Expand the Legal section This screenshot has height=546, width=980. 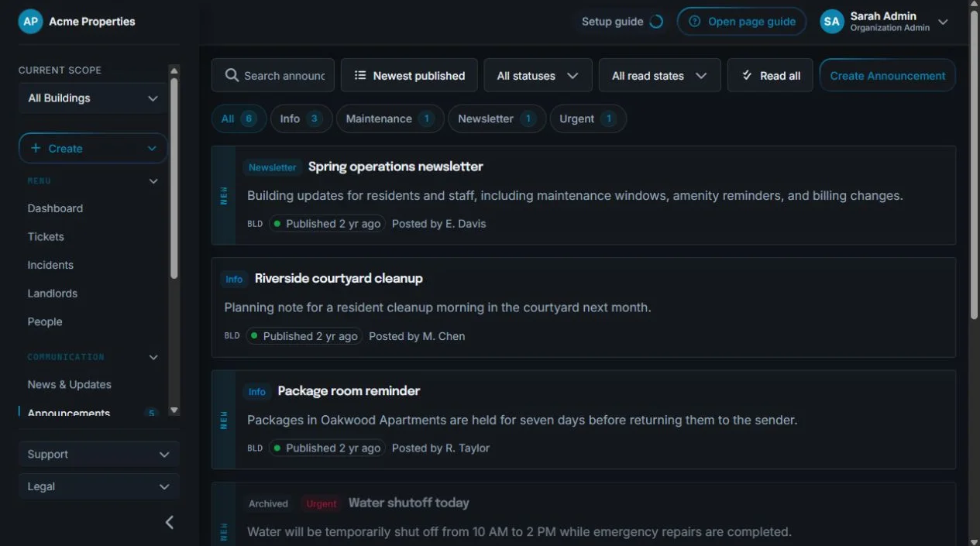99,486
